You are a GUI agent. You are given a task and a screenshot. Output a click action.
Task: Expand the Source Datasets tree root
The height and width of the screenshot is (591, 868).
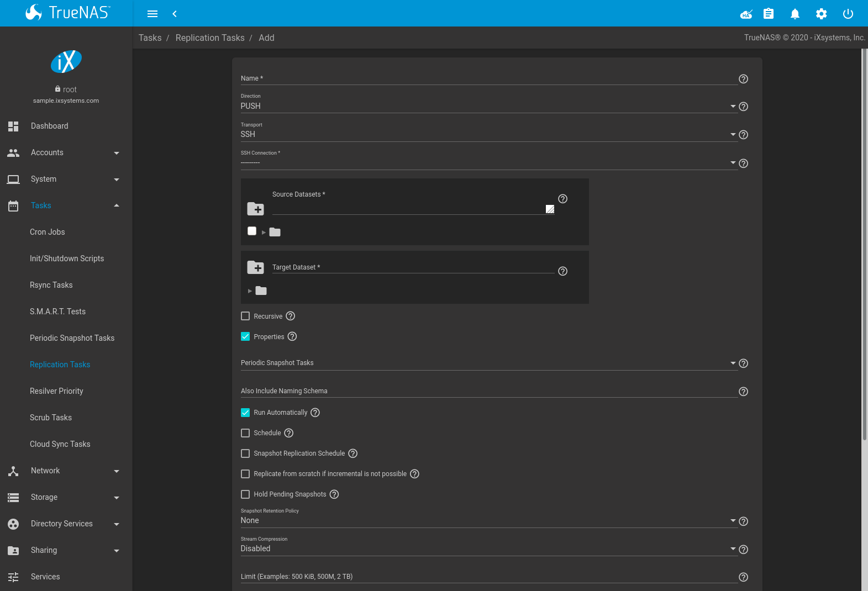click(x=264, y=233)
